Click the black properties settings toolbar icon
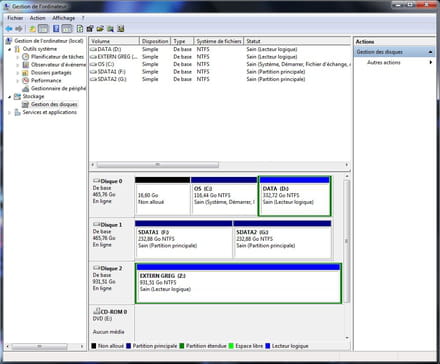The width and height of the screenshot is (440, 364). (90, 29)
